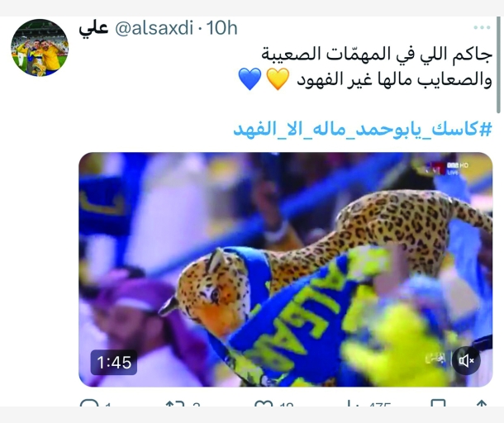Open the @alsaxdi profile handle
Screen dimensions: 504x423
154,28
